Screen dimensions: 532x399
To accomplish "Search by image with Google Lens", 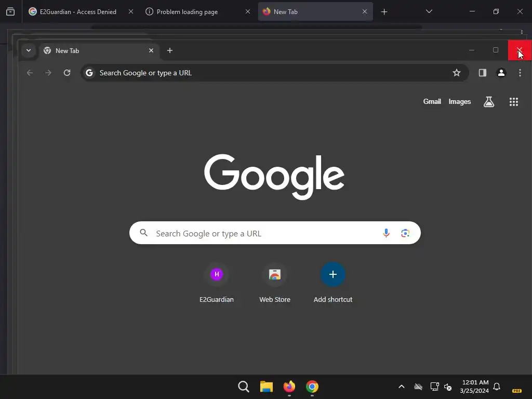I will click(x=405, y=233).
